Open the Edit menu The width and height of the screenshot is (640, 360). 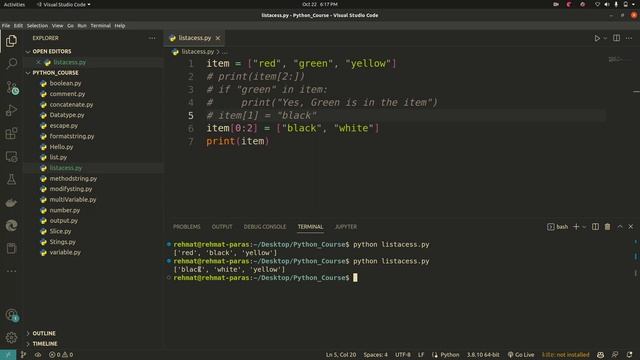18,26
